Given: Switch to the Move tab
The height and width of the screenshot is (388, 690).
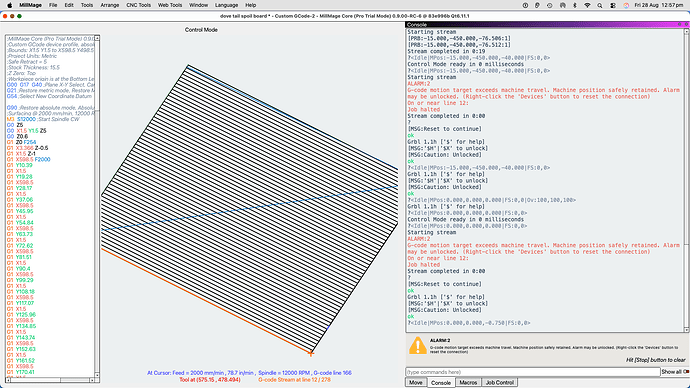Looking at the screenshot, I should pyautogui.click(x=415, y=383).
